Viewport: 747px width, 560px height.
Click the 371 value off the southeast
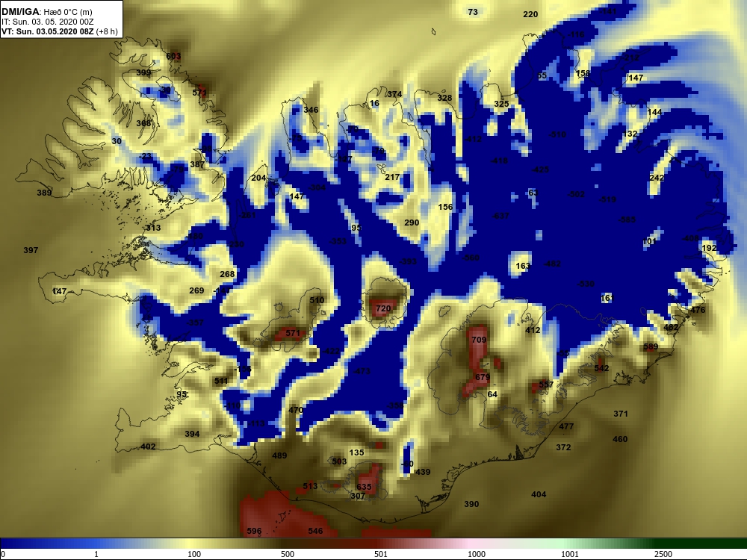(620, 414)
